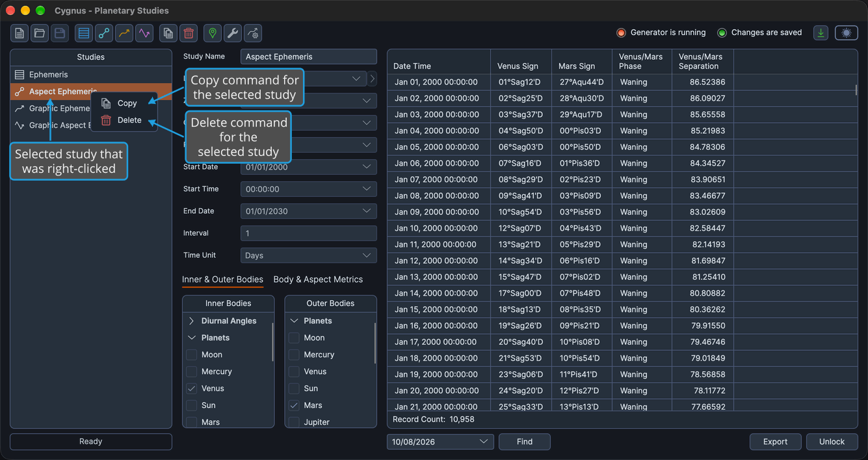Click the red trash toolbar icon

(x=189, y=33)
